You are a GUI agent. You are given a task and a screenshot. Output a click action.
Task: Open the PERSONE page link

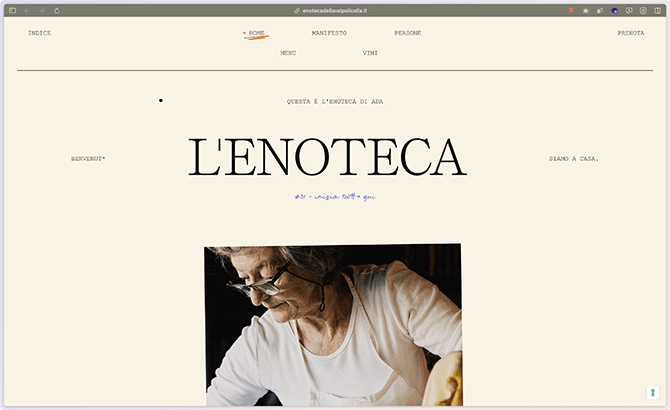(408, 33)
